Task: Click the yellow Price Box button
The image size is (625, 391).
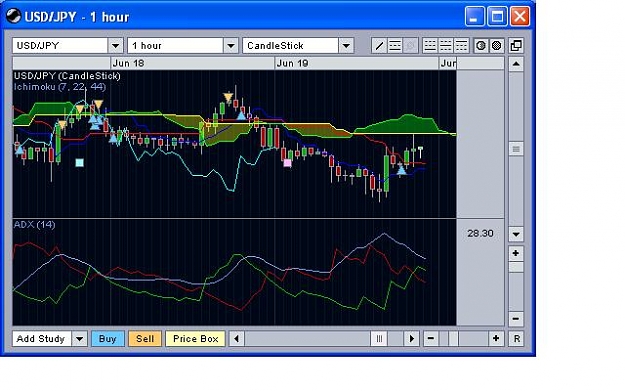Action: point(196,339)
